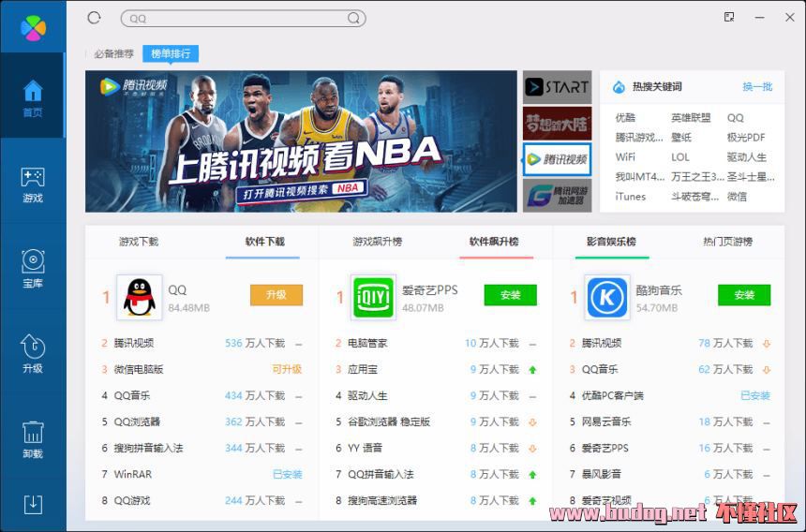Click the search input field

pyautogui.click(x=243, y=19)
